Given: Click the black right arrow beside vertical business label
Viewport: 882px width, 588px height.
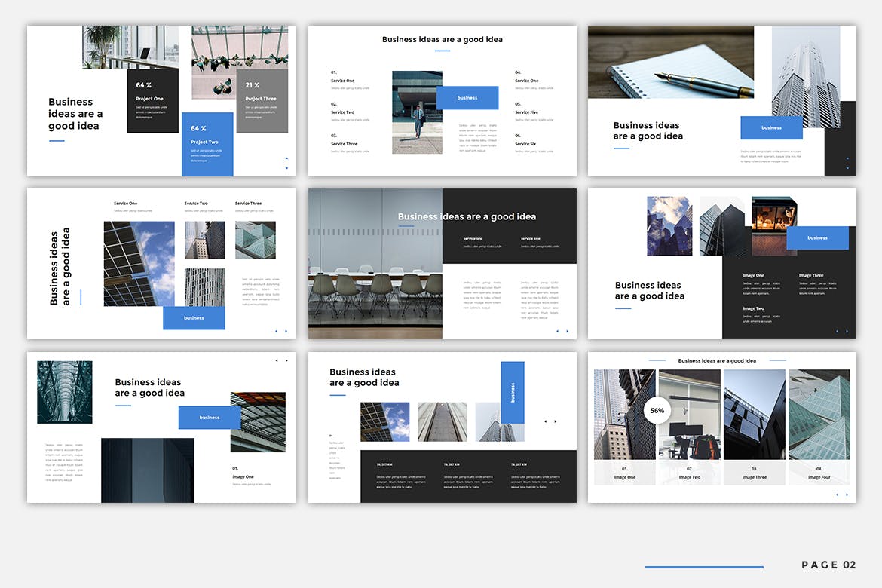Looking at the screenshot, I should (x=556, y=421).
